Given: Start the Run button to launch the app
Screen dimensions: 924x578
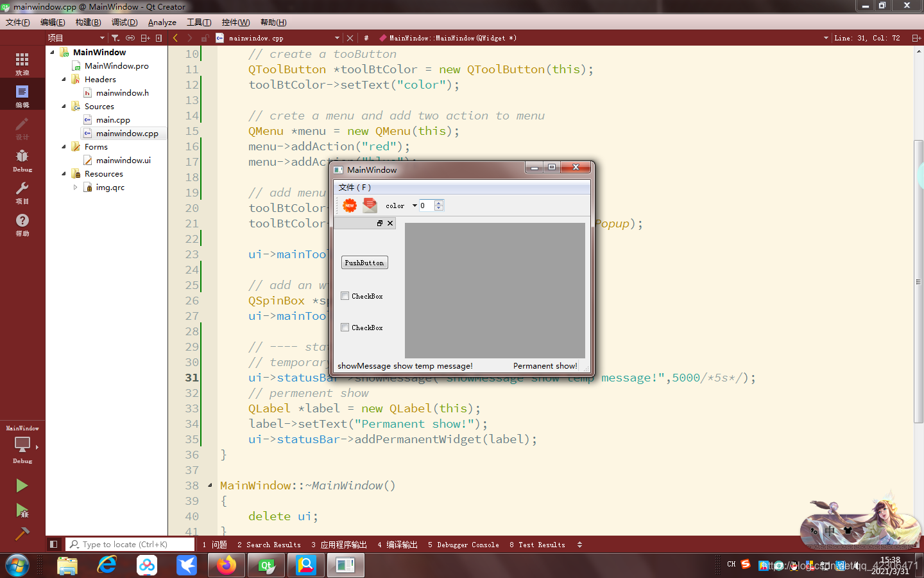Looking at the screenshot, I should (21, 486).
